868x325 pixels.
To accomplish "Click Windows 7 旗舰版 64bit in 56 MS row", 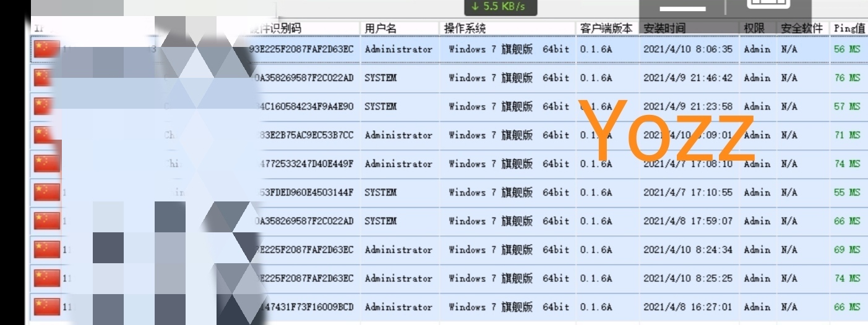I will (x=509, y=49).
